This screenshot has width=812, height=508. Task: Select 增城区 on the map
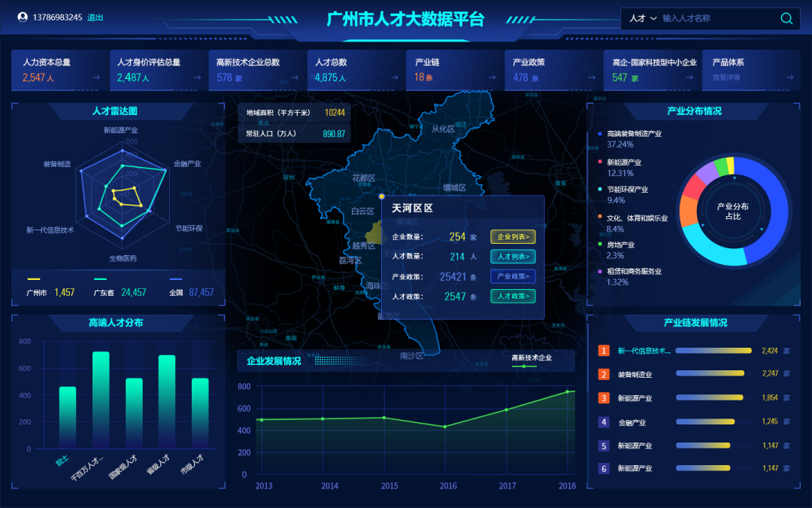(x=454, y=187)
